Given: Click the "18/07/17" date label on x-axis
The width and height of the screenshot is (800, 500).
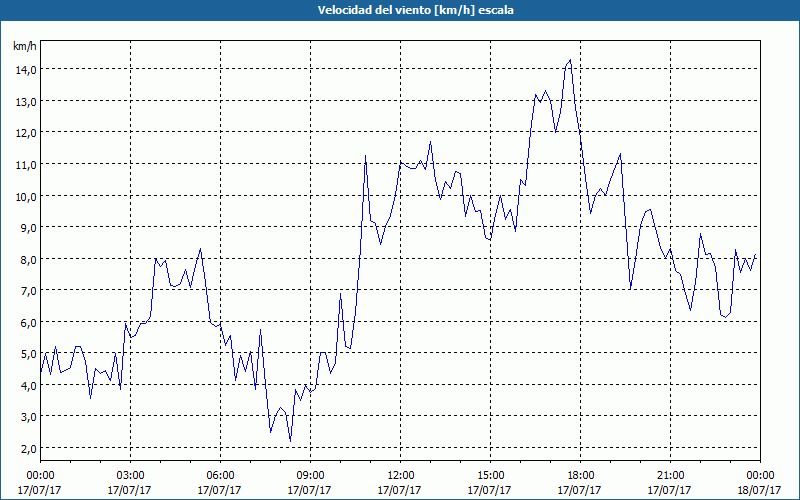Looking at the screenshot, I should point(759,490).
